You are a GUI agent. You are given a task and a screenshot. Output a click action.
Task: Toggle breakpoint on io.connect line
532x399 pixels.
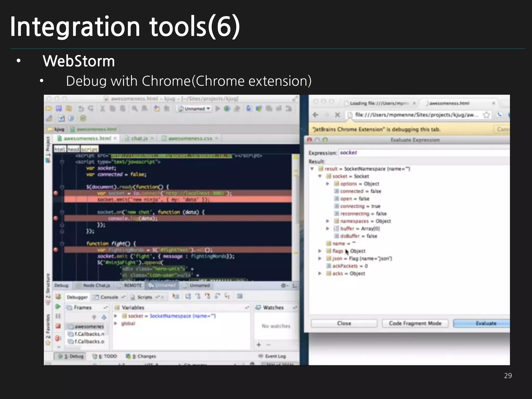pyautogui.click(x=56, y=193)
